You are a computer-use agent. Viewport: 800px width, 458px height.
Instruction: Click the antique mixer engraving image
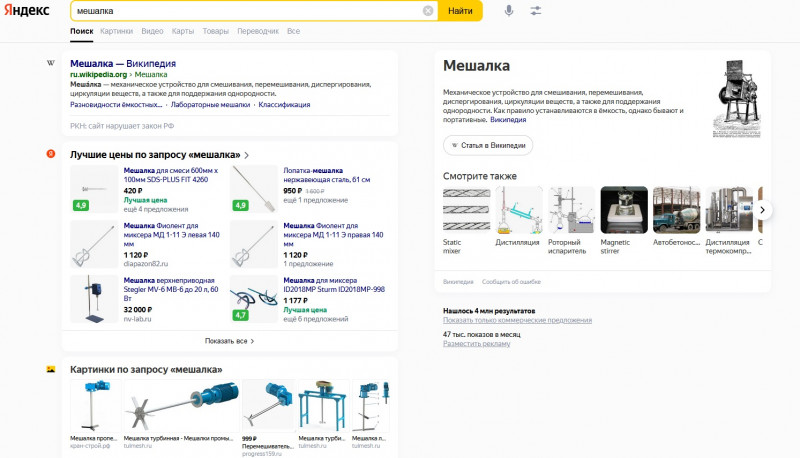[736, 98]
